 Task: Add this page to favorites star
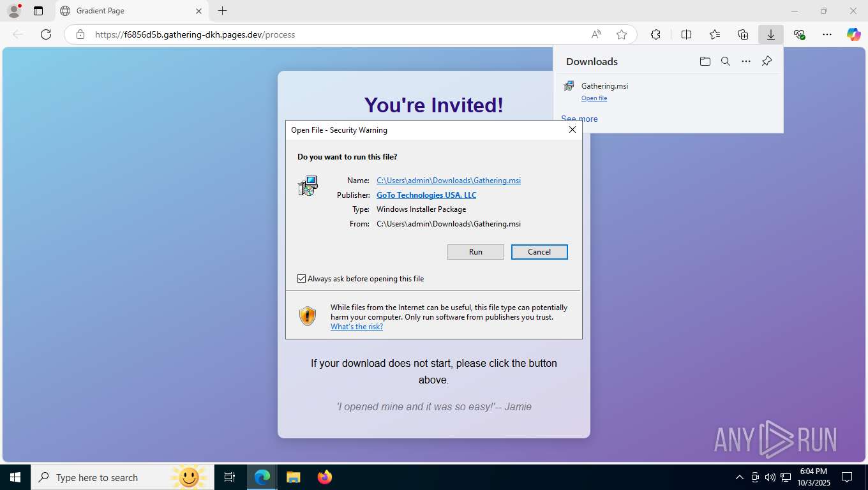pyautogui.click(x=622, y=34)
